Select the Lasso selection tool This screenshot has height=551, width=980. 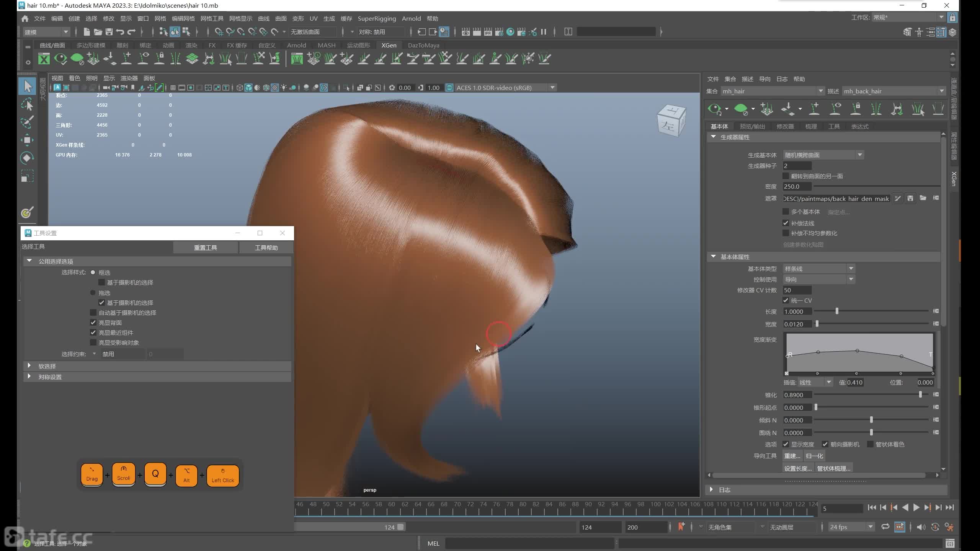click(x=27, y=104)
